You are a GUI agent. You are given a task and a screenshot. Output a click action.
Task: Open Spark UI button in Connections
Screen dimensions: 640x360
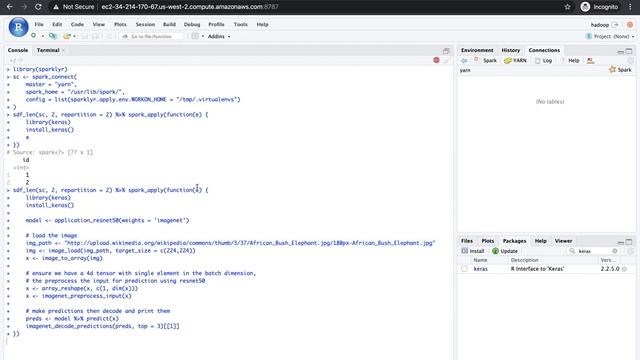[485, 60]
